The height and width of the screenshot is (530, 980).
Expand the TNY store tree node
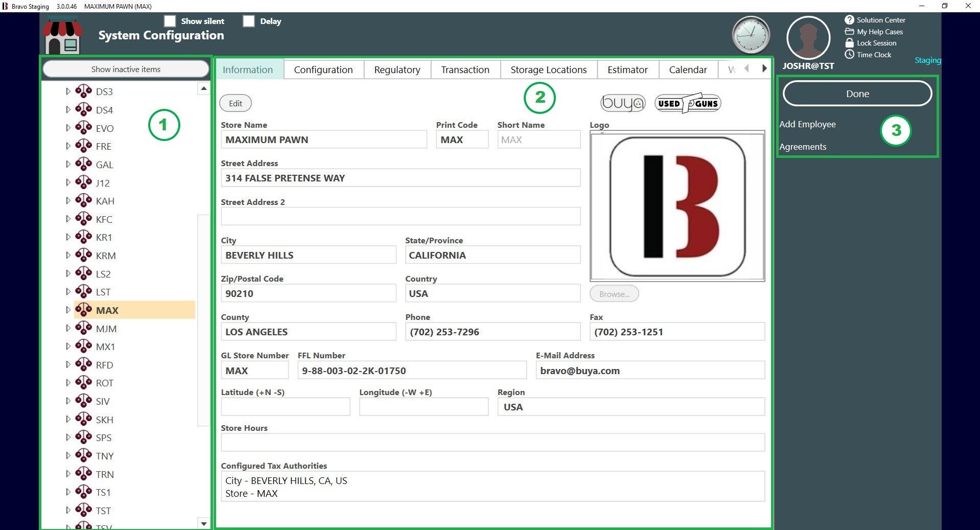point(68,455)
